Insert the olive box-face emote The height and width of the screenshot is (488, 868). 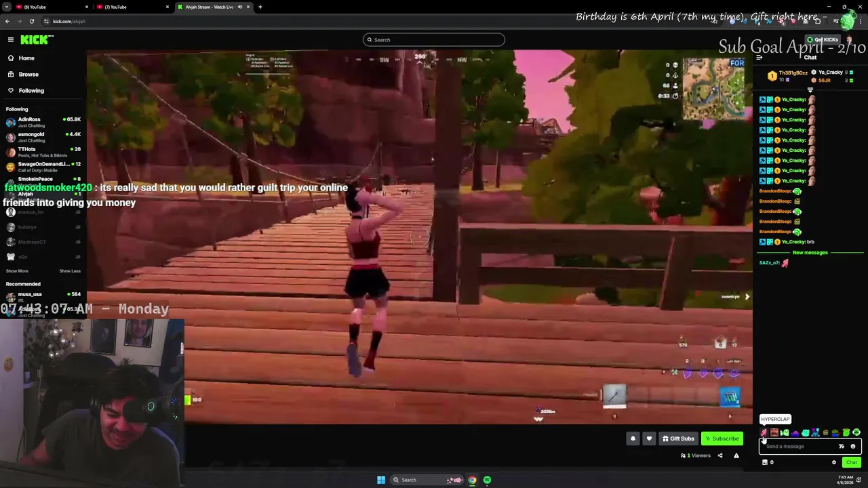(x=825, y=432)
